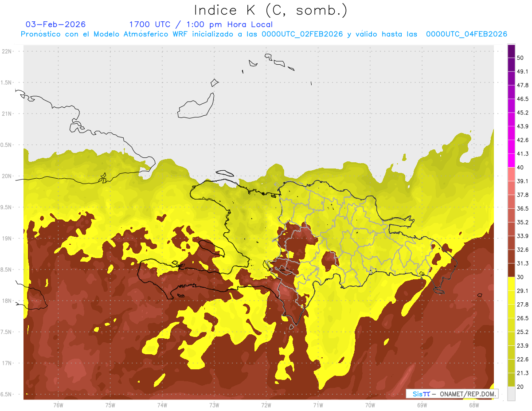Click the longitude axis label "72W"
The image size is (532, 411).
coord(266,405)
